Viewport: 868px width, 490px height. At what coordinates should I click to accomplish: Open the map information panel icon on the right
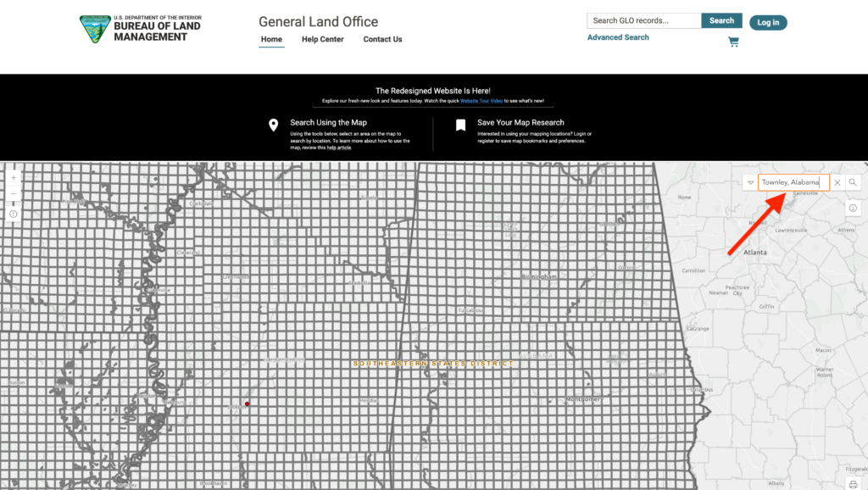853,209
